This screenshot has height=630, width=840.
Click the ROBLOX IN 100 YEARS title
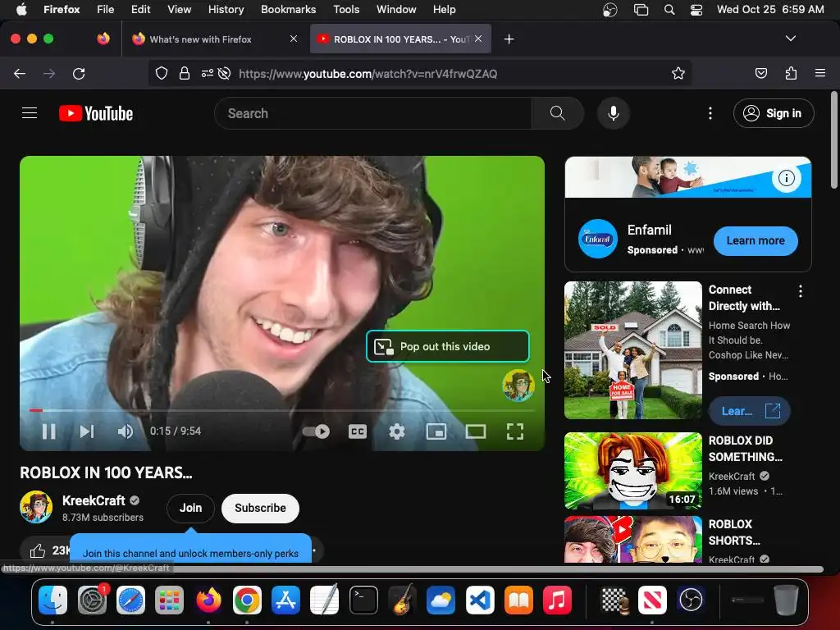coord(106,472)
